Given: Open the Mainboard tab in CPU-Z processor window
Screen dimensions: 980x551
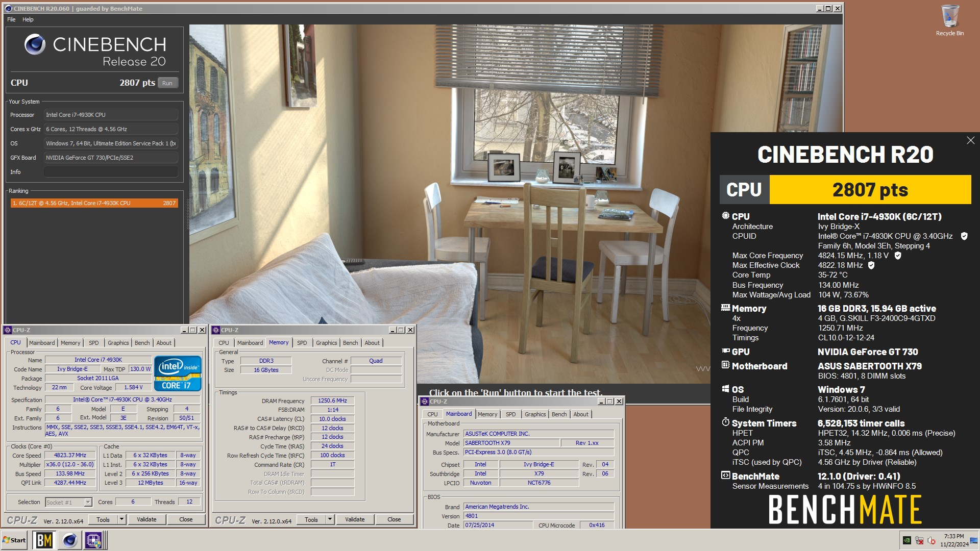Looking at the screenshot, I should point(42,343).
